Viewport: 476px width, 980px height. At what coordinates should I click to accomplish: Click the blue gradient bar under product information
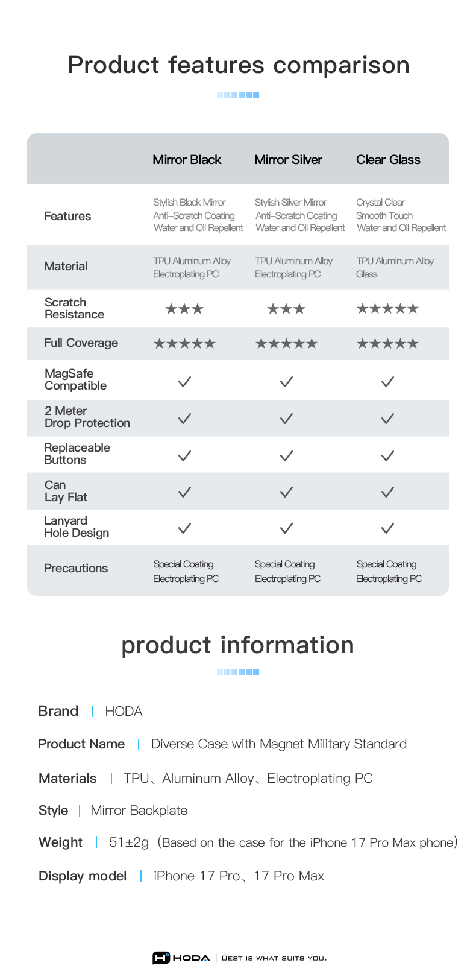point(238,672)
